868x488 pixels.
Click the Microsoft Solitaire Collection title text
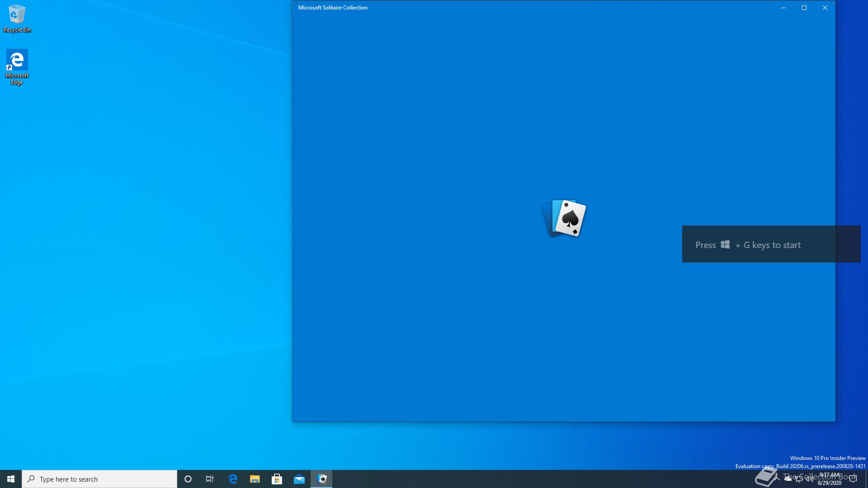click(x=333, y=8)
